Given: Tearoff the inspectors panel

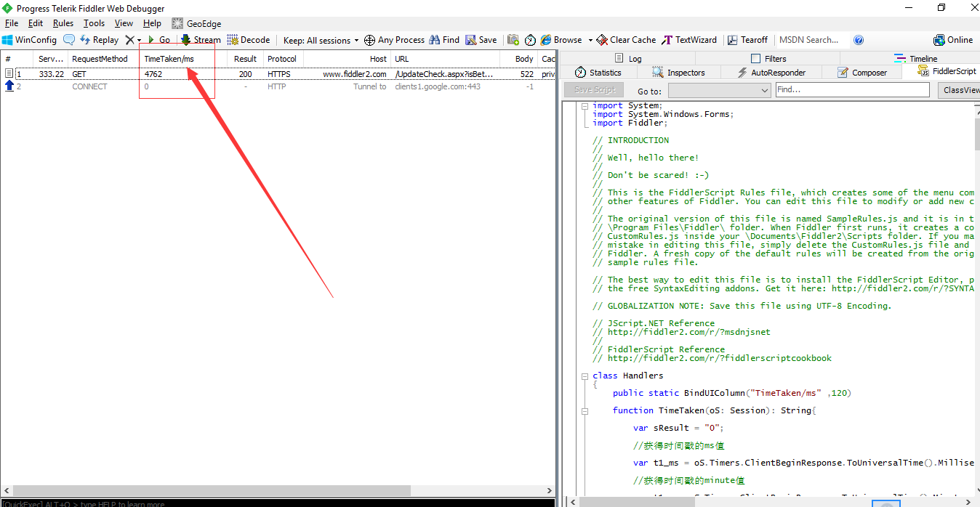Looking at the screenshot, I should pos(747,40).
